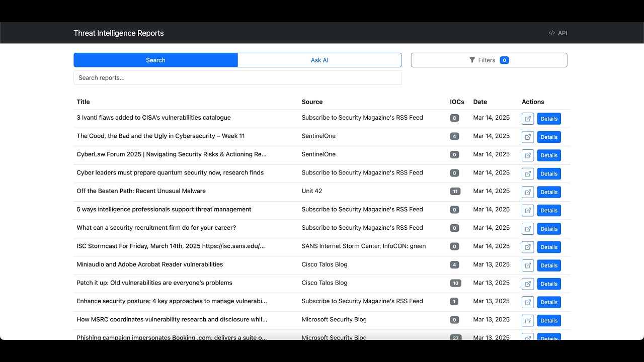Open external link for CyberLaw Forum 2025 report
Image resolution: width=644 pixels, height=362 pixels.
coord(528,155)
